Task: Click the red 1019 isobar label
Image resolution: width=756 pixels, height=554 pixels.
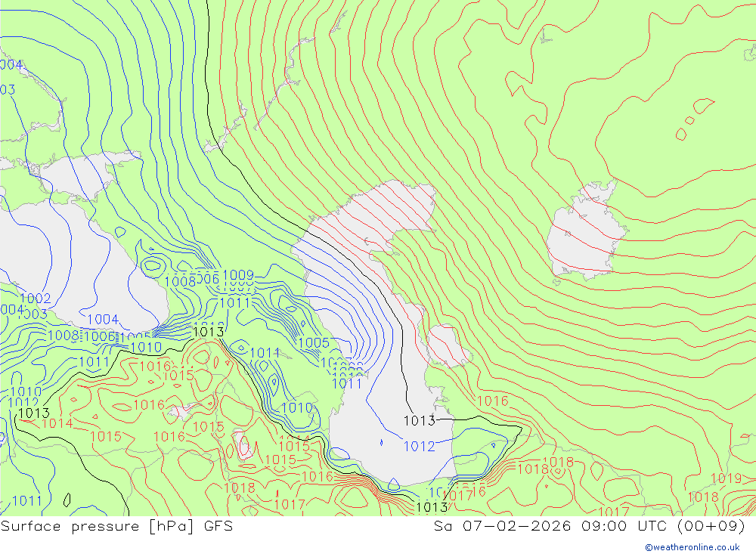Action: [726, 478]
